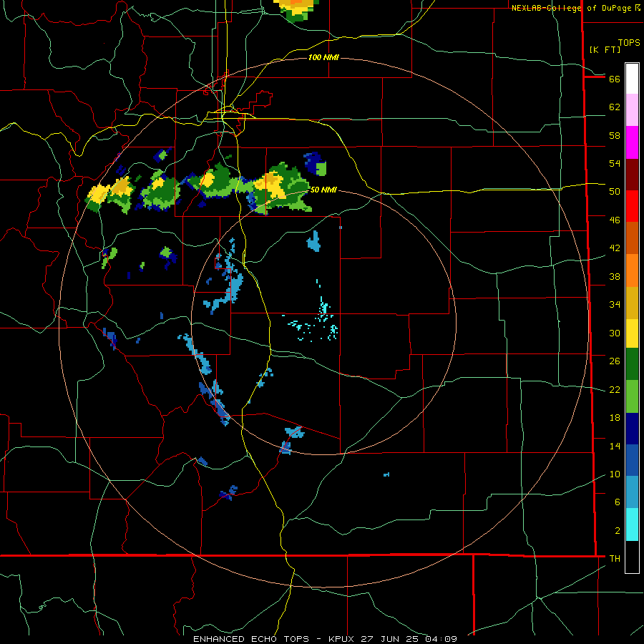The width and height of the screenshot is (644, 644).
Task: Click legend scale value 6
Action: (618, 502)
